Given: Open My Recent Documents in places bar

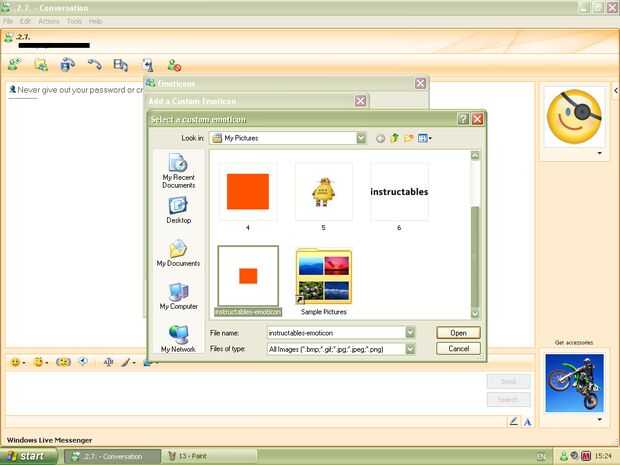Looking at the screenshot, I should 178,171.
